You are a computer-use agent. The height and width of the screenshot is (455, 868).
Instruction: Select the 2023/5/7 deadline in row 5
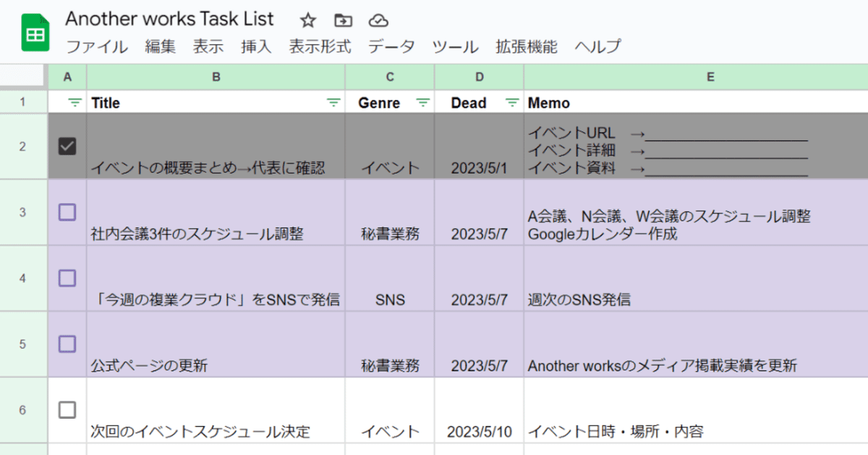tap(479, 344)
